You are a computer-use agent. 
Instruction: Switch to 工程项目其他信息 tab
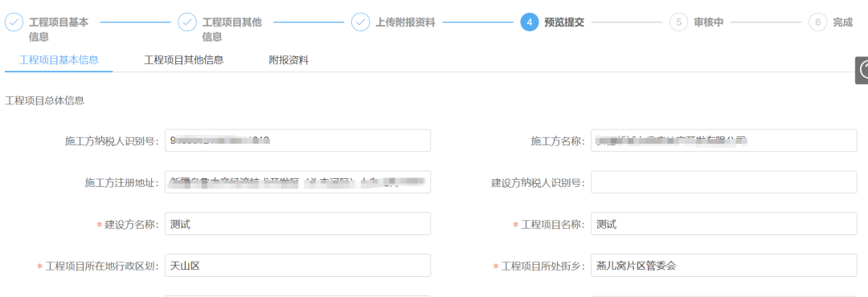(x=184, y=60)
